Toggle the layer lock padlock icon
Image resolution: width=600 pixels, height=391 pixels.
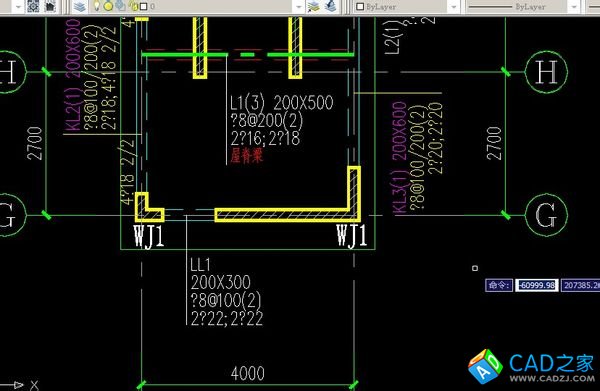pos(134,6)
